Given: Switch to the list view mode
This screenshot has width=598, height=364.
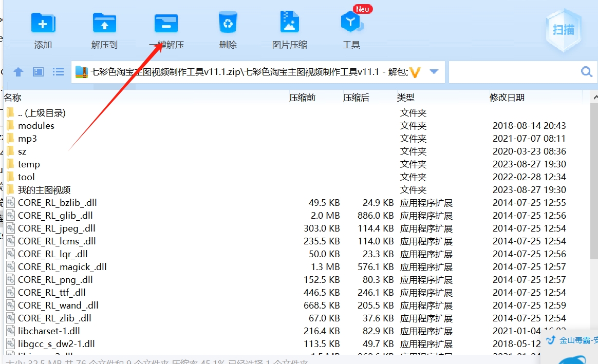Looking at the screenshot, I should point(58,72).
